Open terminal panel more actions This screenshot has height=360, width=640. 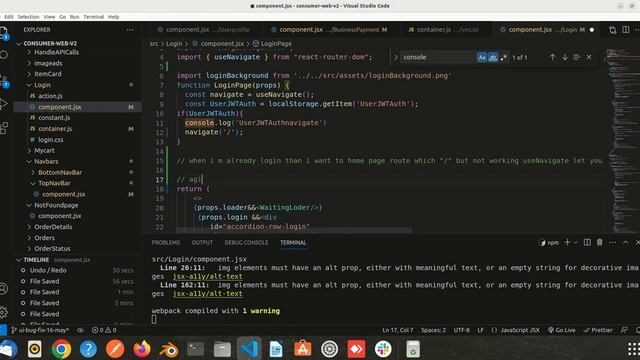pos(613,242)
